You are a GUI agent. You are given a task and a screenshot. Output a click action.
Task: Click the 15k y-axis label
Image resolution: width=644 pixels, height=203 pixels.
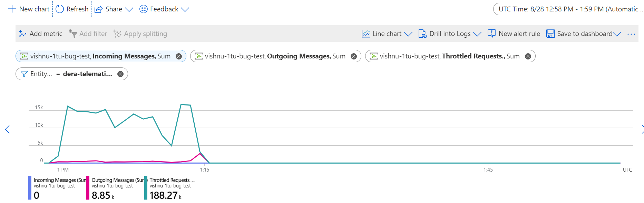(x=39, y=108)
